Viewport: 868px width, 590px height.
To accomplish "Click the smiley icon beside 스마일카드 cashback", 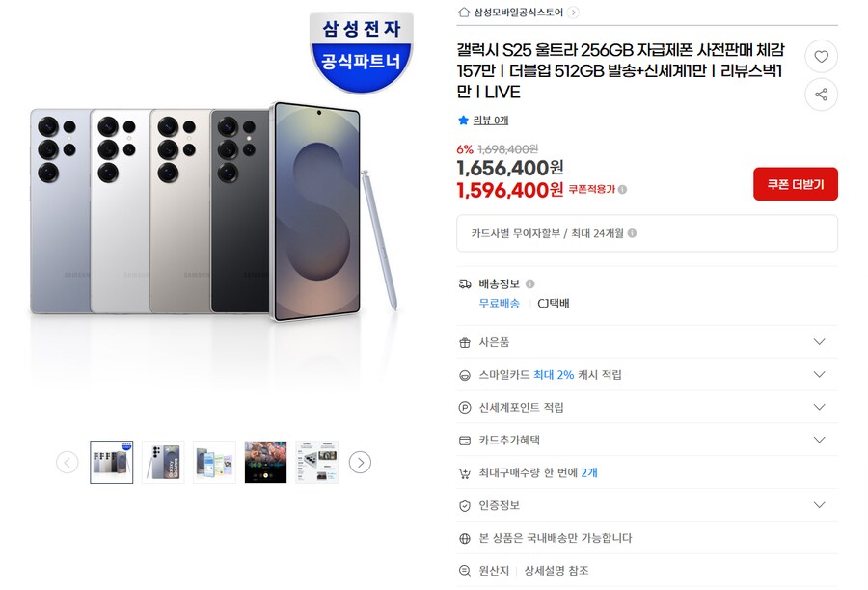I will pyautogui.click(x=464, y=374).
